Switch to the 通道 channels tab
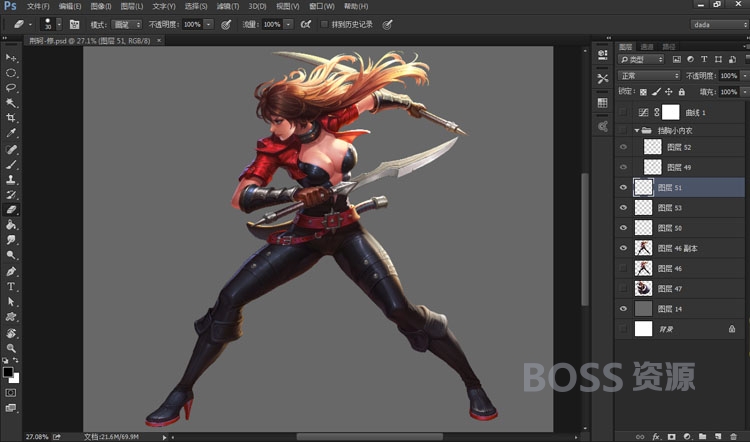 point(647,46)
